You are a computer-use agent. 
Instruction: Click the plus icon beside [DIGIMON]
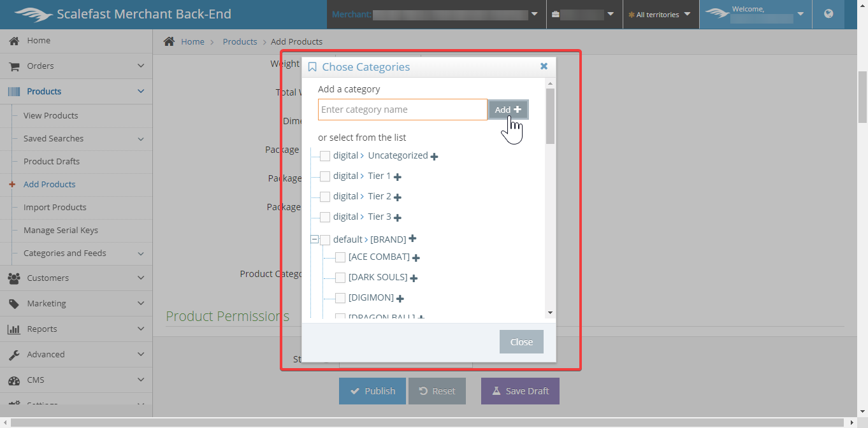click(x=400, y=299)
